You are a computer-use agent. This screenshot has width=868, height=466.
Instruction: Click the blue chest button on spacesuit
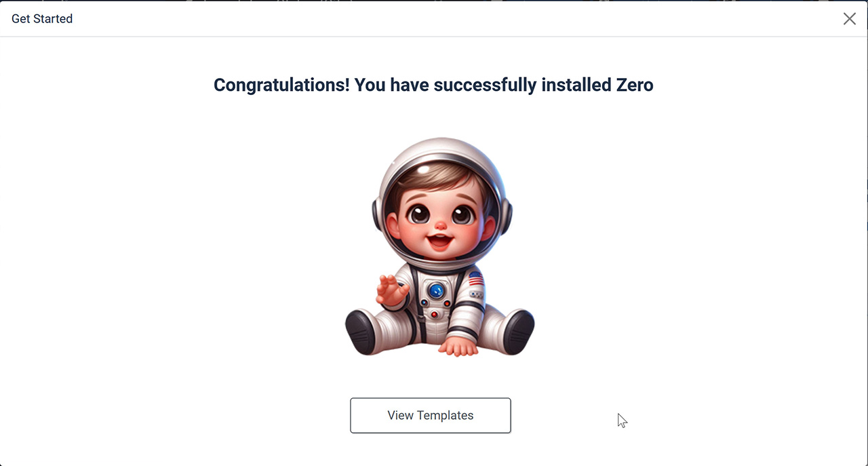click(436, 291)
